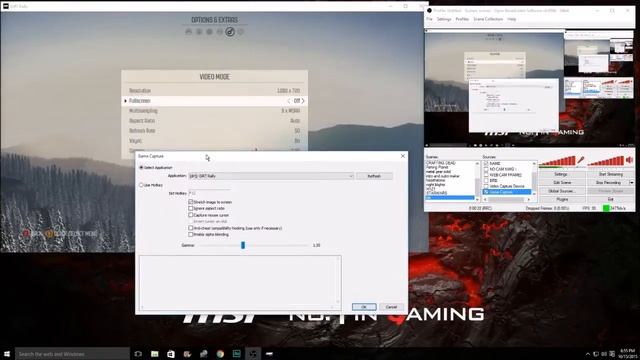Click the Plugins button in OBS
The image size is (640, 360).
click(x=561, y=199)
